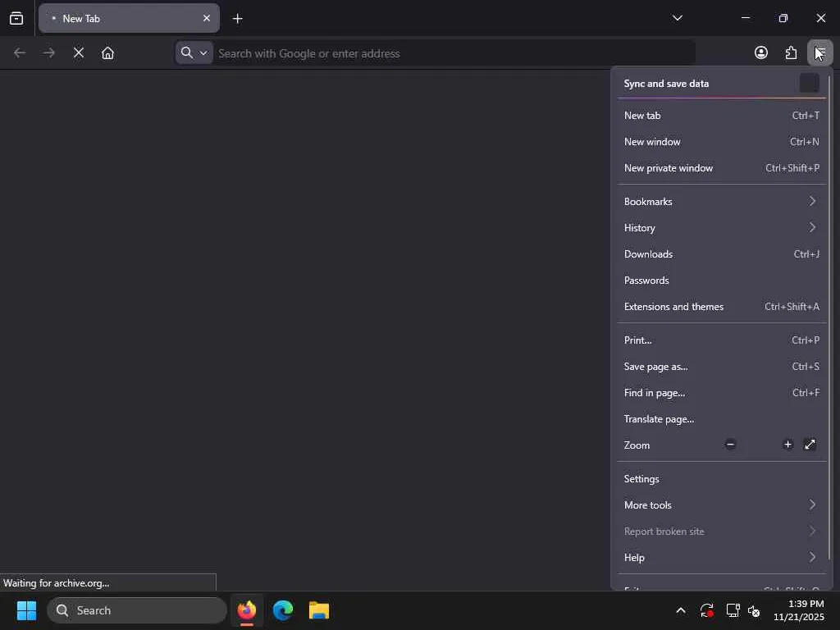Choose Print... from the menu
840x630 pixels.
pos(721,340)
